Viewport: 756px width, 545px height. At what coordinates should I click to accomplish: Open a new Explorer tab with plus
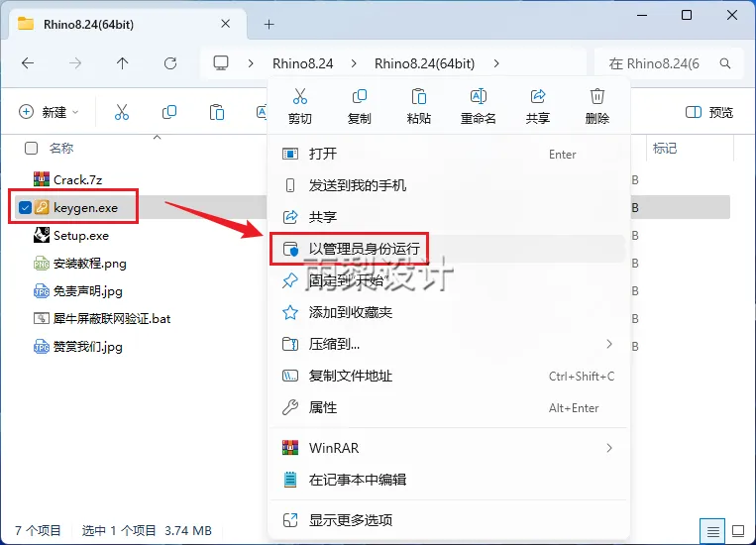270,24
